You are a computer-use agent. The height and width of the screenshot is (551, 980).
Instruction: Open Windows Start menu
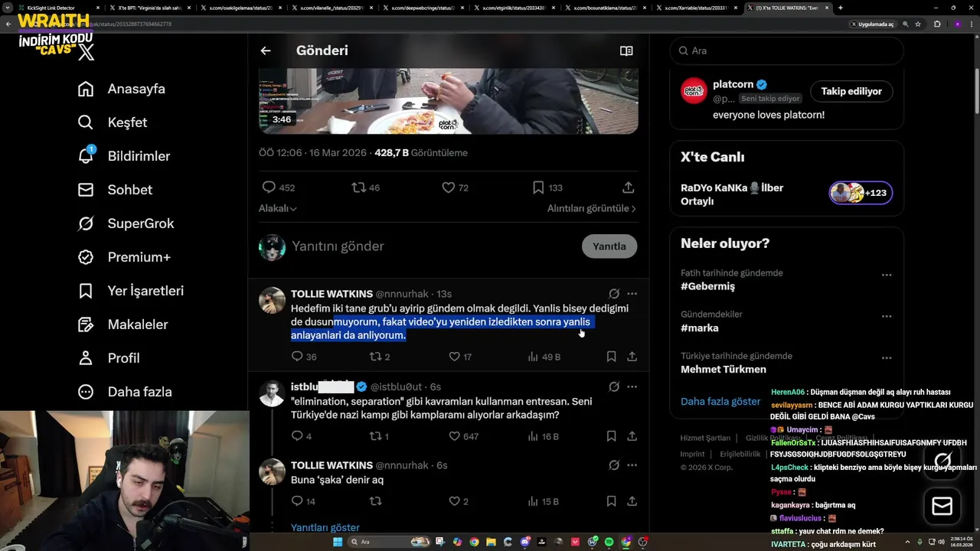tap(338, 542)
